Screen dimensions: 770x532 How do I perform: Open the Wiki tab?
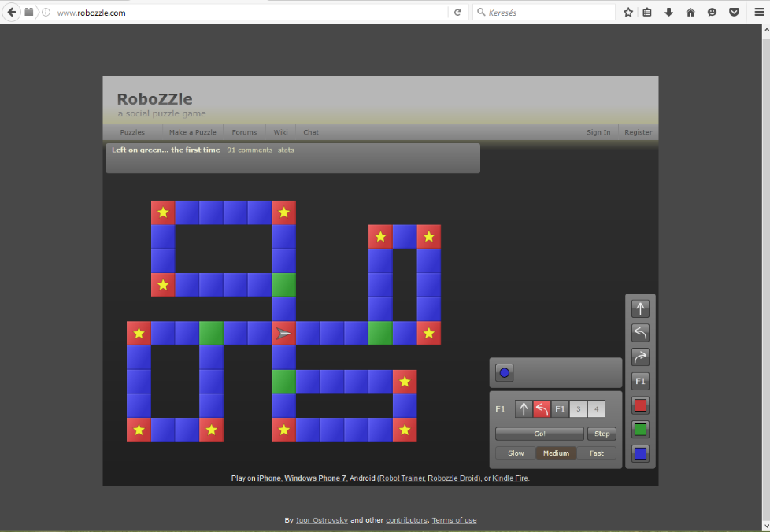[x=280, y=132]
